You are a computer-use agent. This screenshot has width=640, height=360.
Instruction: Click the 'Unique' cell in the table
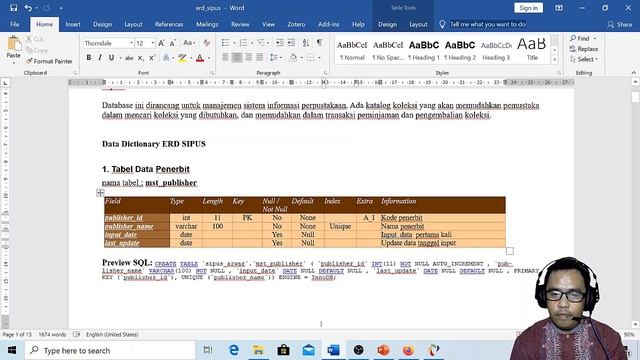[x=340, y=226]
